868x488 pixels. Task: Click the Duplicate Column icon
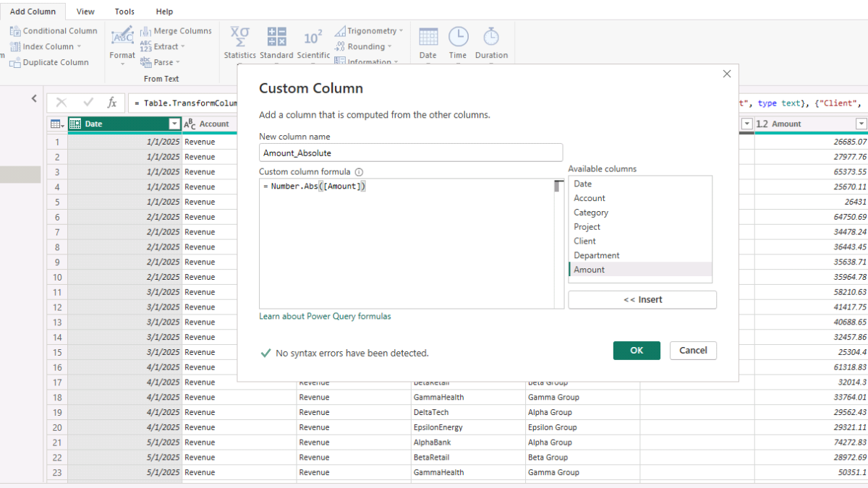15,63
